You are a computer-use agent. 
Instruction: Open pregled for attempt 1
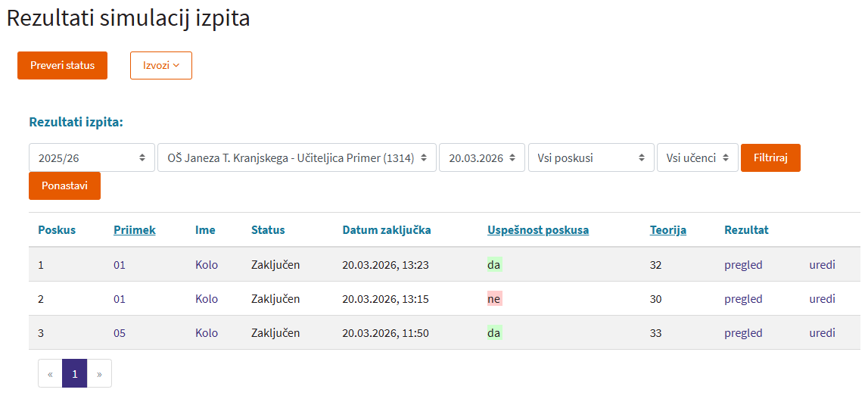[x=743, y=265]
